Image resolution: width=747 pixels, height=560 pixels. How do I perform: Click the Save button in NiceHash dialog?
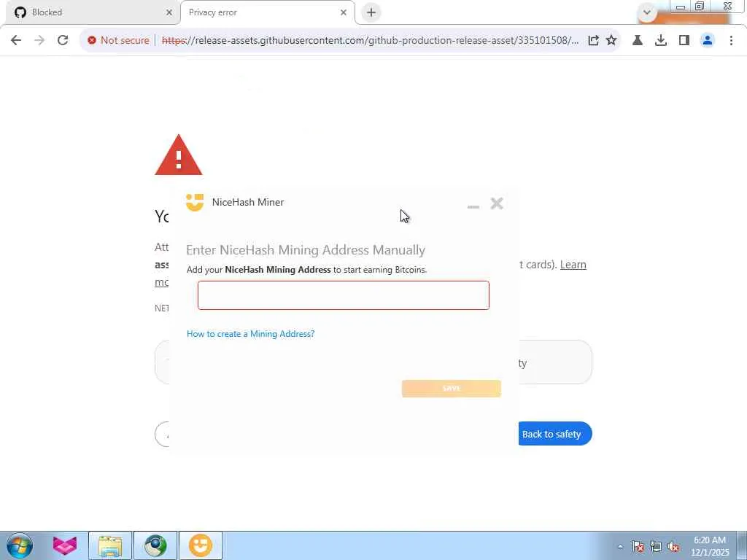451,389
